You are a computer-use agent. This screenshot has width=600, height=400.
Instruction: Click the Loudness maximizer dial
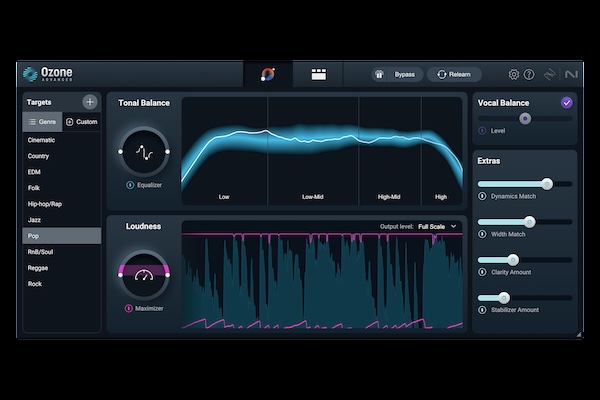pos(144,275)
